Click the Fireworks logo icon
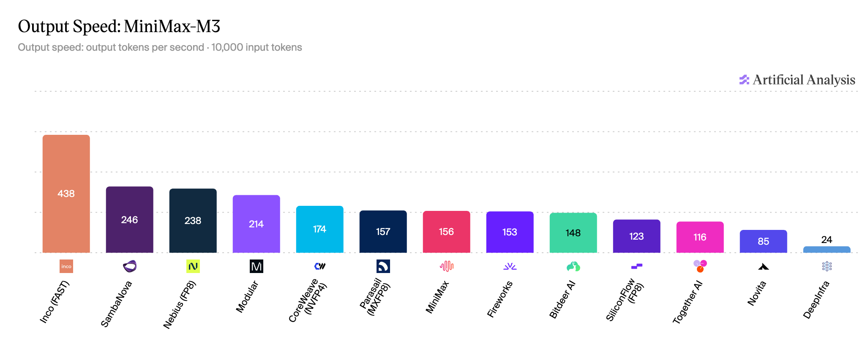The height and width of the screenshot is (355, 868). tap(510, 266)
